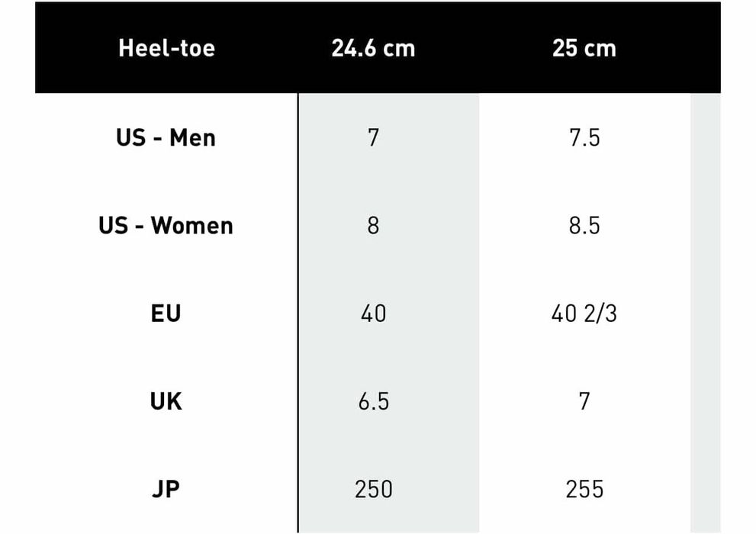The width and height of the screenshot is (756, 534).
Task: Select the 25 cm column header
Action: point(584,48)
